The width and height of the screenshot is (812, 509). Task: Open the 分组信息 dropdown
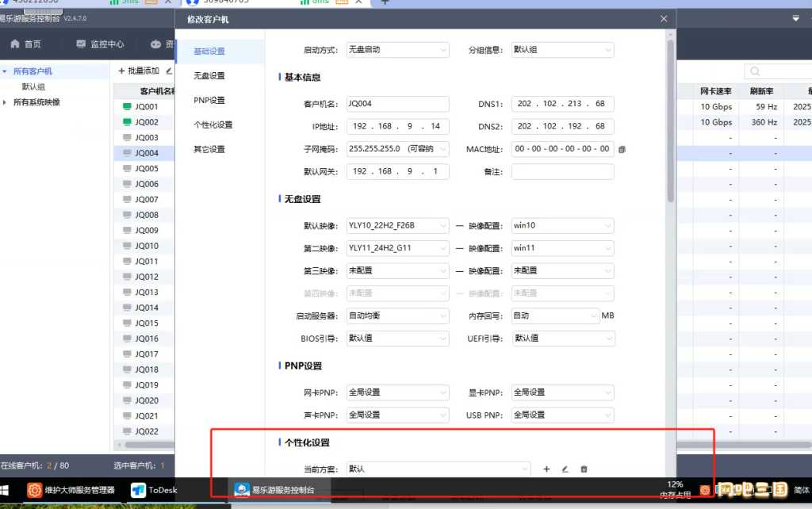562,50
